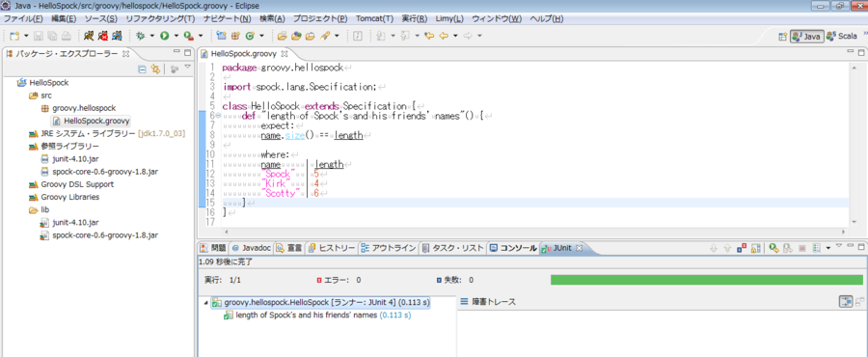The height and width of the screenshot is (357, 868).
Task: Click the Run External Tools icon
Action: [x=189, y=36]
